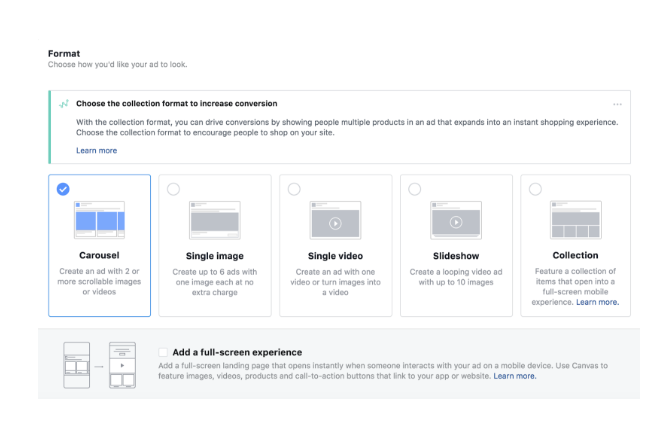Screen dimensions: 663x445
Task: Click 'Add a full-screen landing page' description text
Action: pos(383,371)
